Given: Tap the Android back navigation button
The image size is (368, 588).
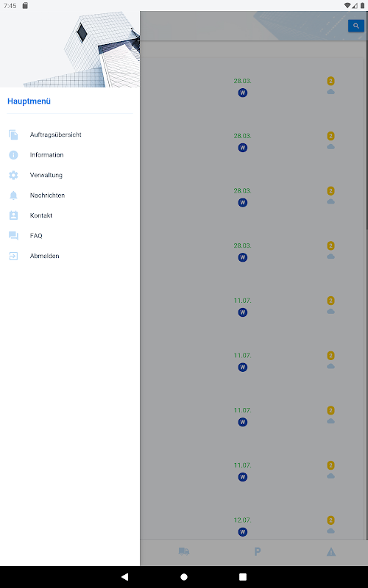Looking at the screenshot, I should (124, 577).
